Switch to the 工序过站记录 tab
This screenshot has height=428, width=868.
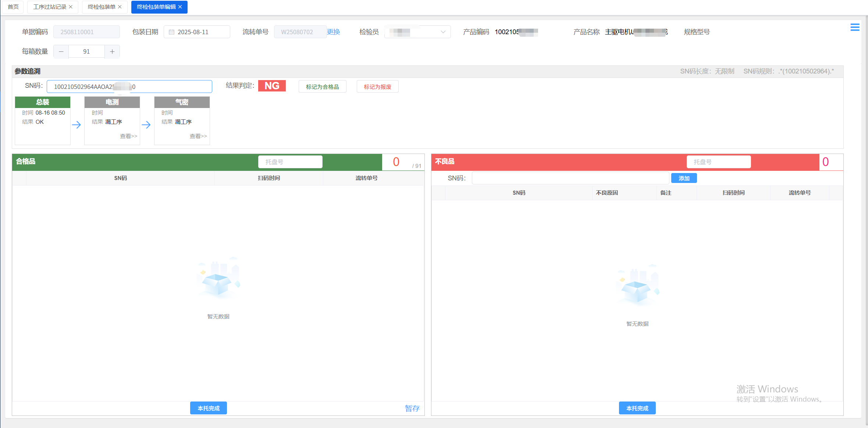point(50,7)
